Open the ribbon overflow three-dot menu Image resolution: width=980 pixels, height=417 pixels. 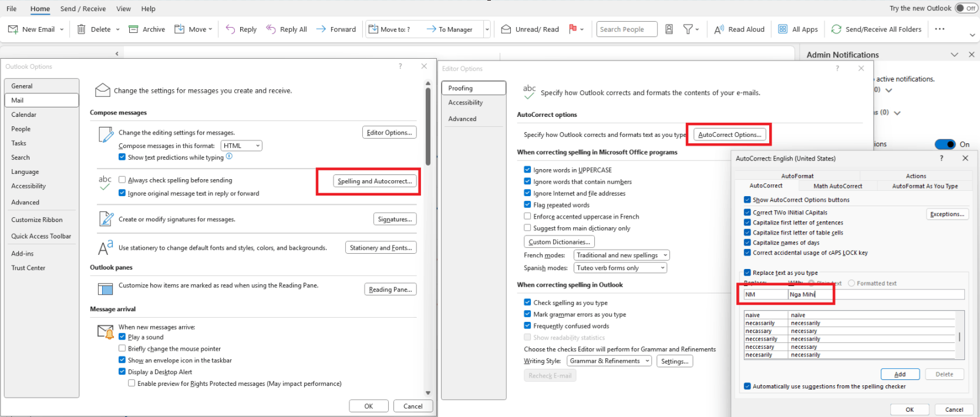point(939,29)
